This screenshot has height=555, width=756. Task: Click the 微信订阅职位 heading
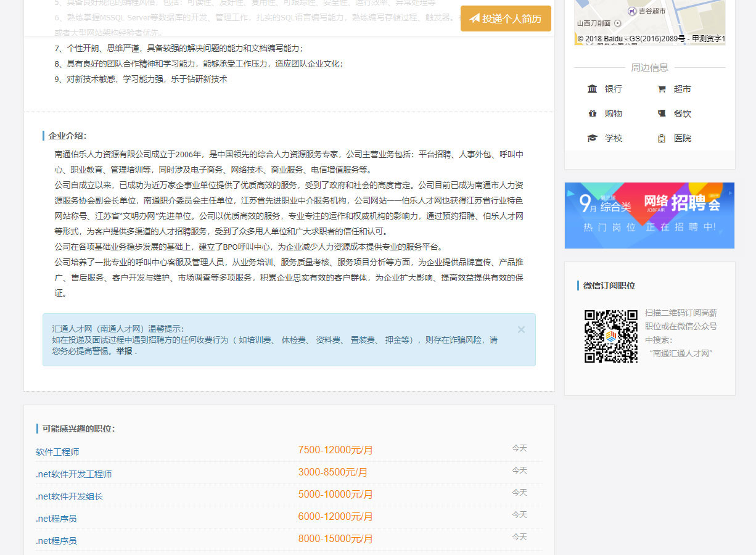coord(609,286)
